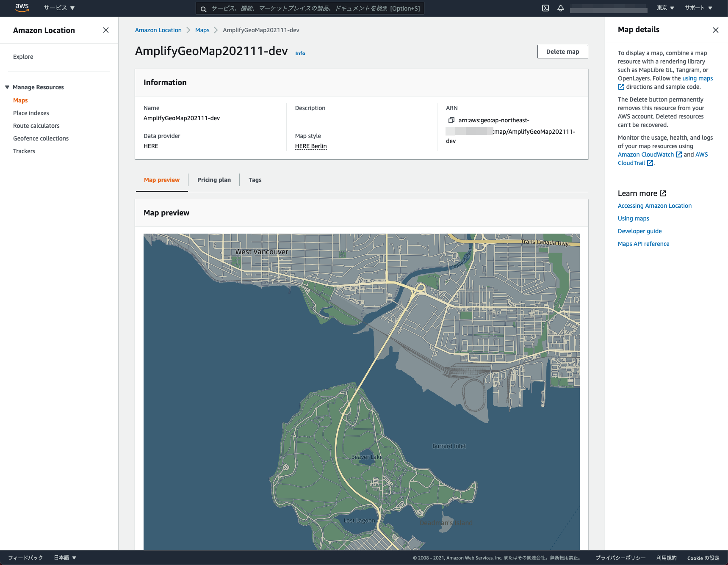Open the Maps API reference link

click(x=644, y=244)
